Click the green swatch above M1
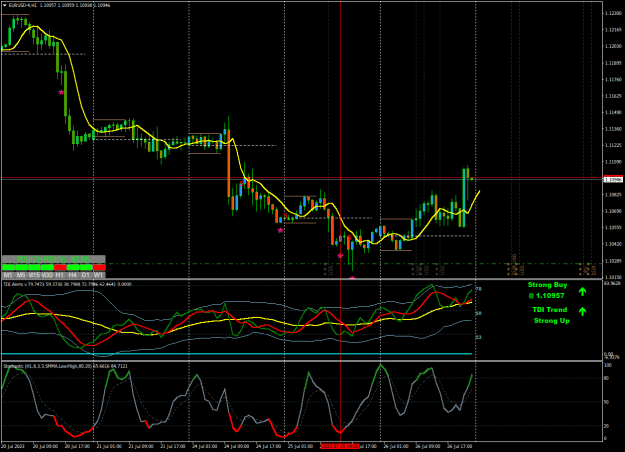Image resolution: width=625 pixels, height=452 pixels. 8,267
